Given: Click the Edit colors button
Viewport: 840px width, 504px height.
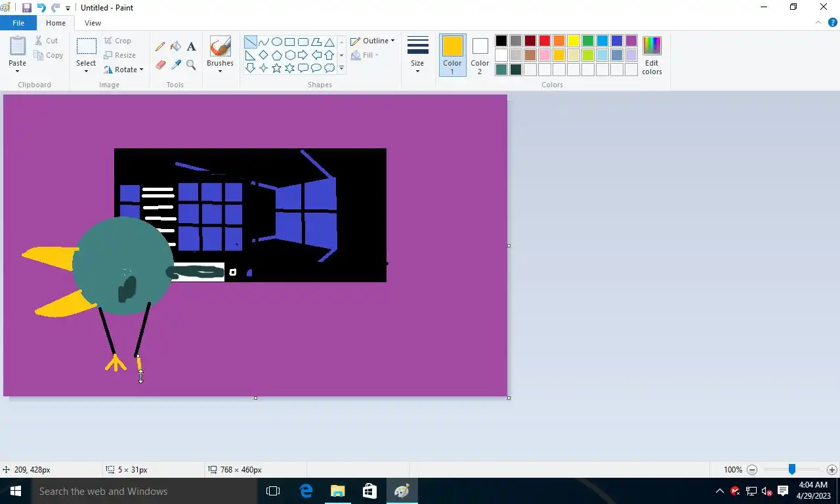Looking at the screenshot, I should tap(652, 55).
